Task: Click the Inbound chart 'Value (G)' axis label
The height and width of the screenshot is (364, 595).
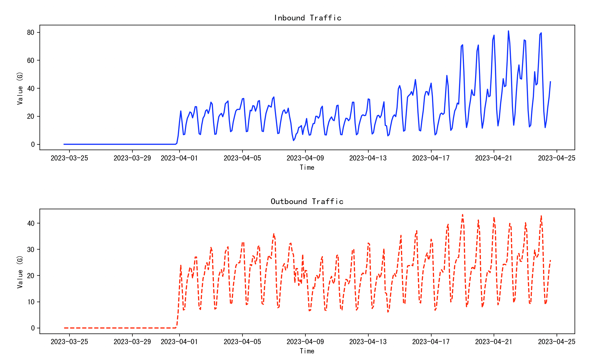Action: 20,88
